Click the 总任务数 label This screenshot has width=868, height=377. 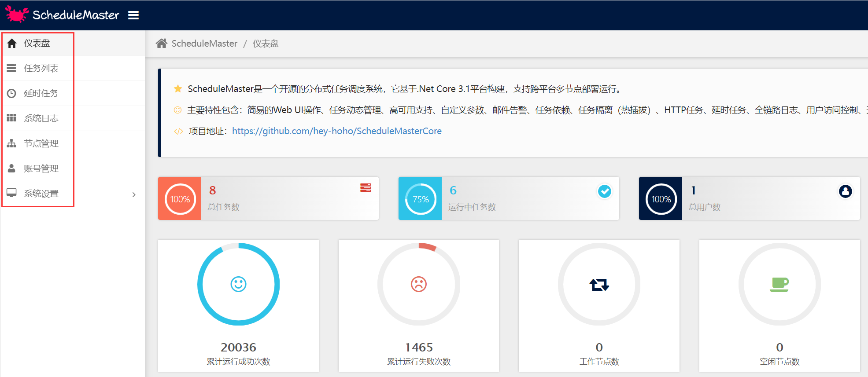[x=224, y=207]
